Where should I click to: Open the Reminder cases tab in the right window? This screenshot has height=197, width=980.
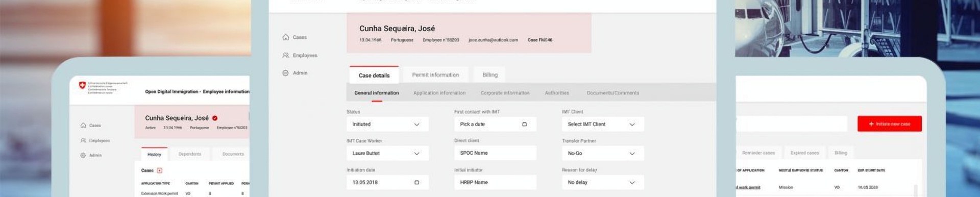pyautogui.click(x=758, y=153)
